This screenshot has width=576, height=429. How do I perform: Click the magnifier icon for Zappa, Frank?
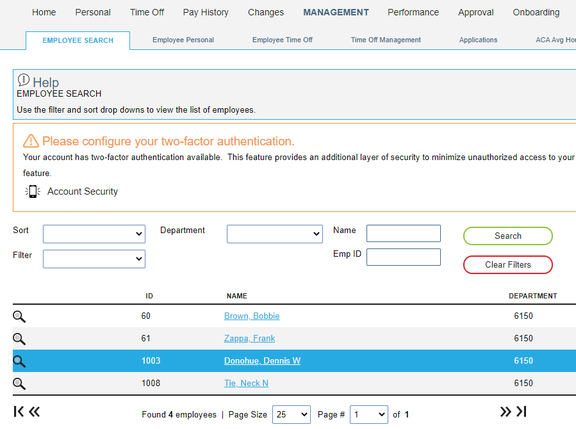point(19,339)
